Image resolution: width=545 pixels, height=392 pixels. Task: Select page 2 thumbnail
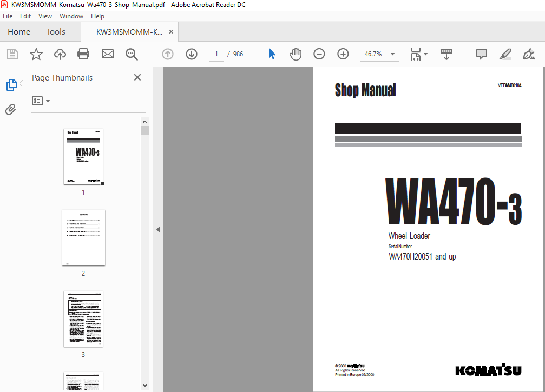(83, 238)
